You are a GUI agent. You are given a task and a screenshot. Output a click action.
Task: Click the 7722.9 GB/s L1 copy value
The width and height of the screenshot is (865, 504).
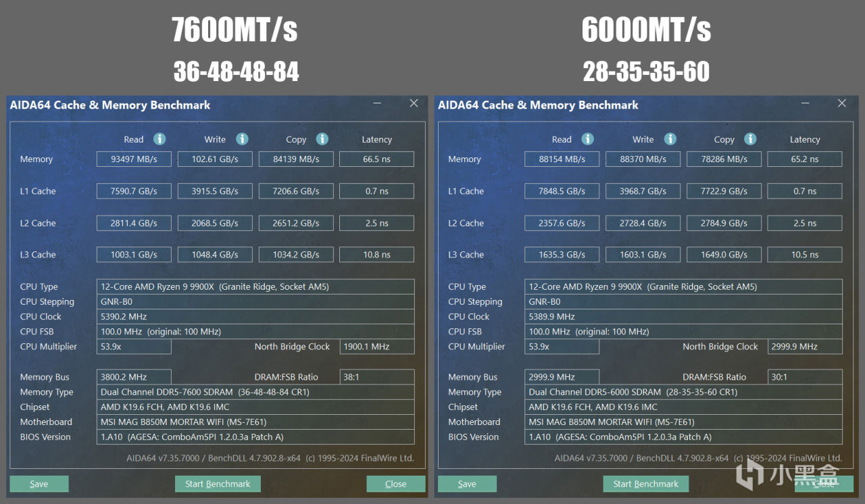click(724, 191)
